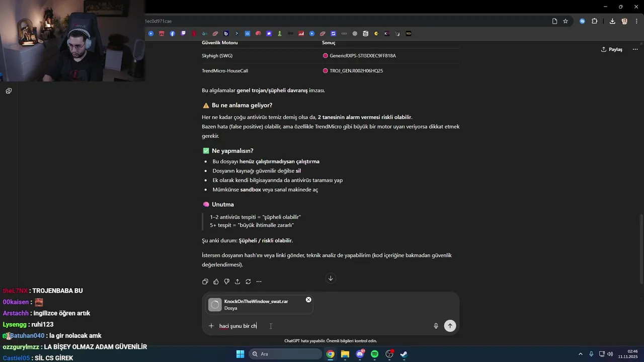Screen dimensions: 644x362
Task: Open Discord from the taskbar
Action: point(360,354)
